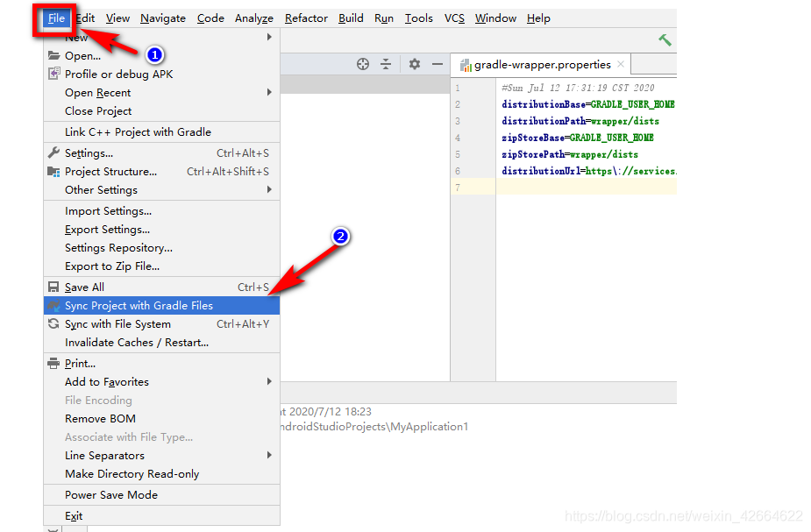Screen dimensions: 811x532
Task: Click the Save All floppy disk icon
Action: 53,287
